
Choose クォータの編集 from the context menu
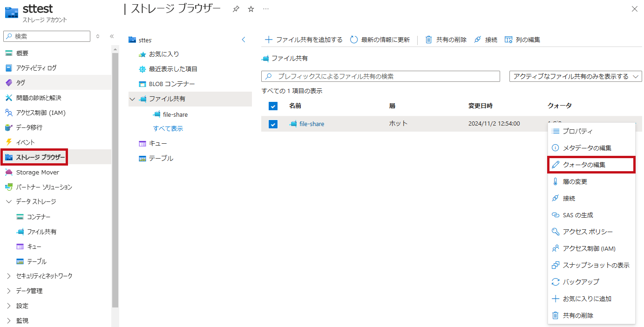point(591,165)
